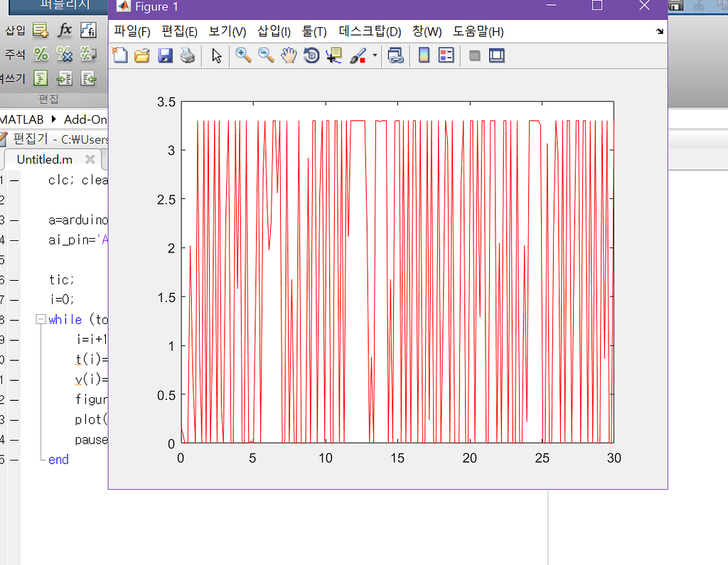The width and height of the screenshot is (728, 565).
Task: Print the figure via the Print icon
Action: (187, 55)
